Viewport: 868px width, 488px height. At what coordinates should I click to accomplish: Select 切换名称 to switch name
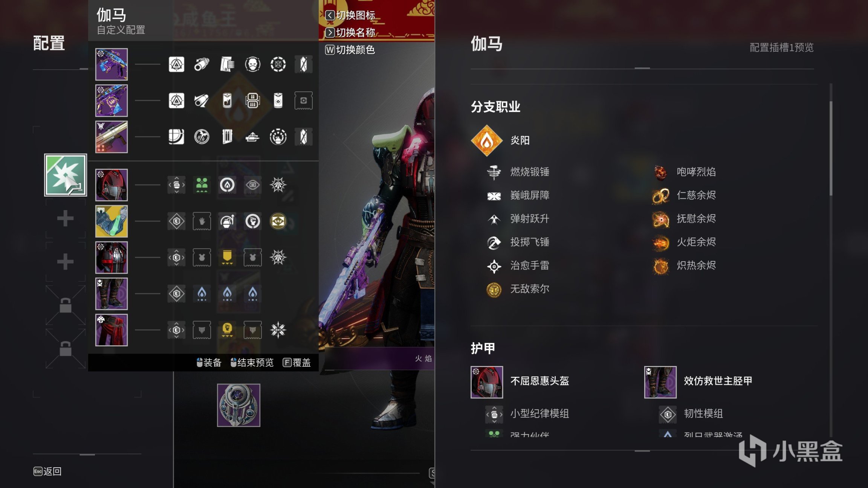pos(350,33)
